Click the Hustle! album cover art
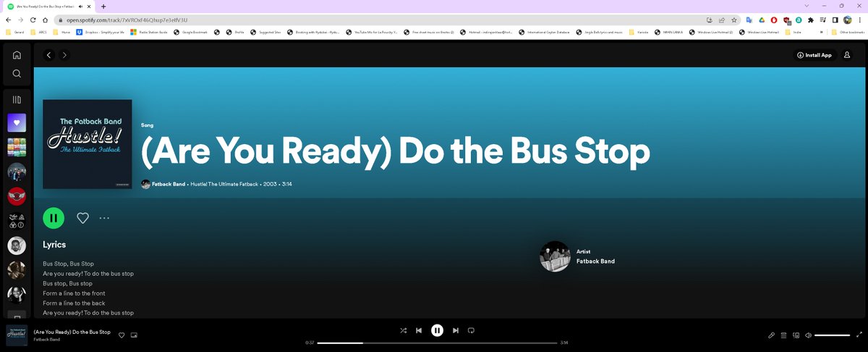The width and height of the screenshot is (868, 352). 87,144
